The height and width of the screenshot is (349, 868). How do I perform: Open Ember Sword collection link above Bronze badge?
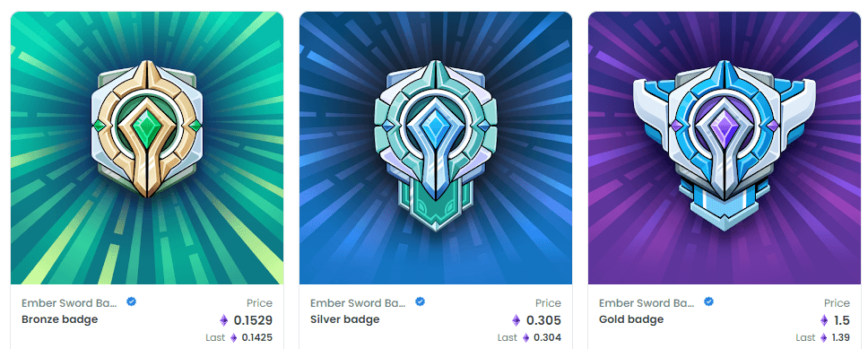[70, 303]
